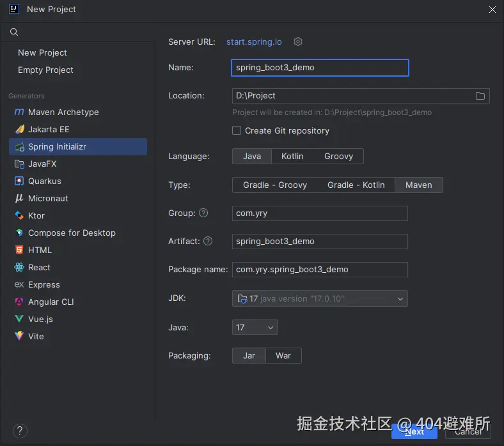Enable Create Git repository checkbox
The width and height of the screenshot is (504, 446).
point(237,130)
